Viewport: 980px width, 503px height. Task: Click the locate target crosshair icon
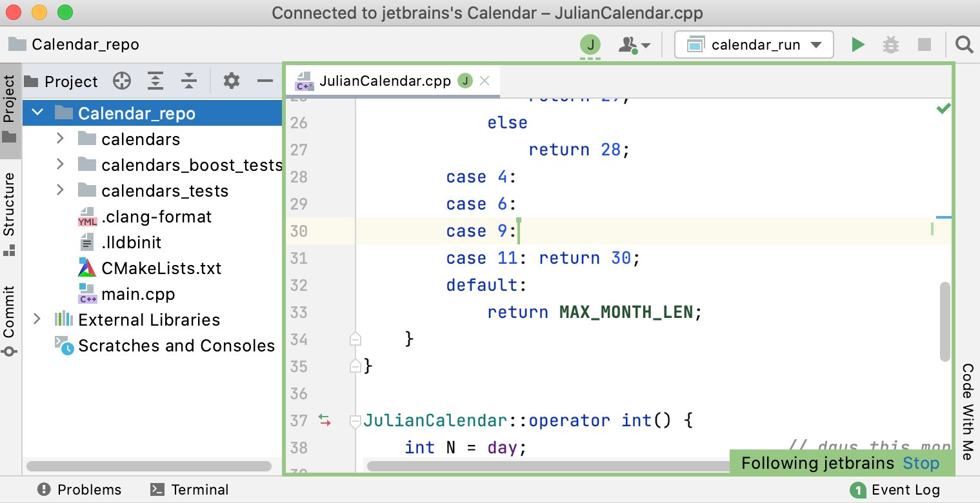click(x=122, y=81)
